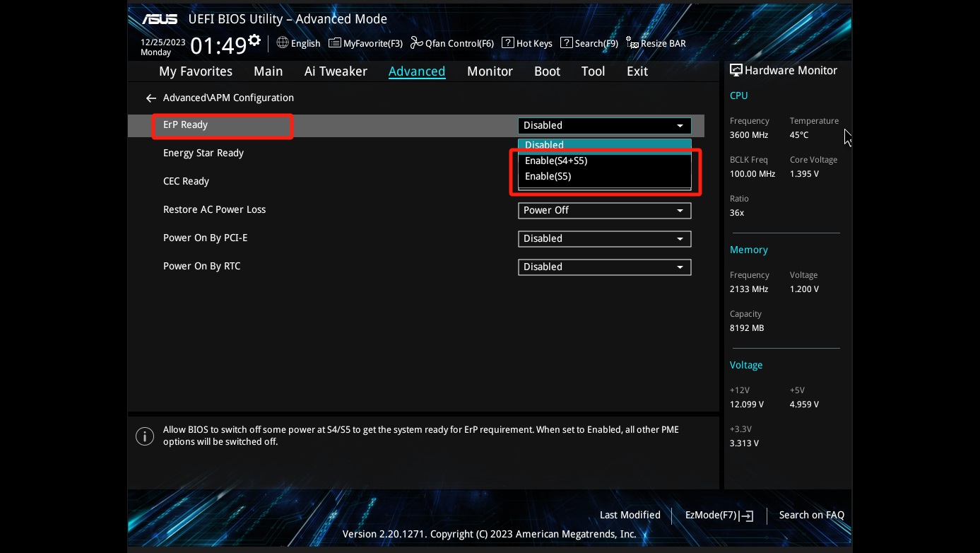Image resolution: width=980 pixels, height=553 pixels.
Task: Open the Monitor tab
Action: point(490,71)
